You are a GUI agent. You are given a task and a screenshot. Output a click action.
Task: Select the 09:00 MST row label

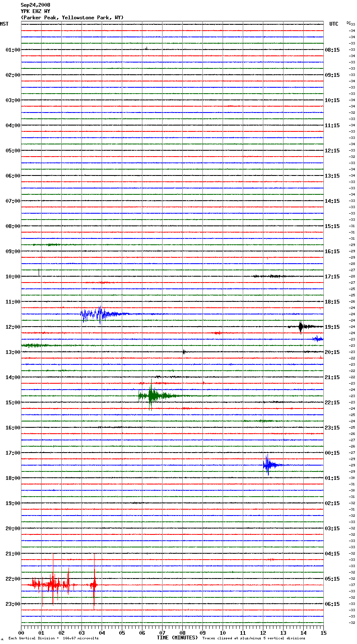[x=13, y=251]
